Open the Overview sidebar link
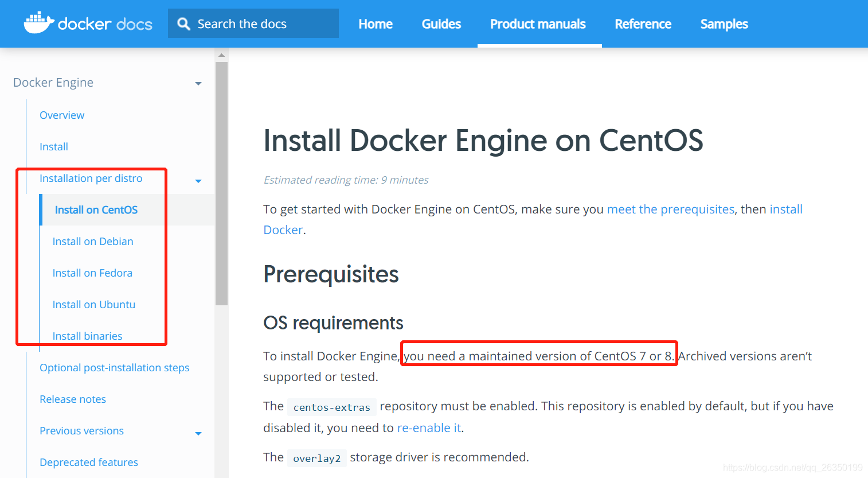Viewport: 868px width, 478px height. pos(62,115)
